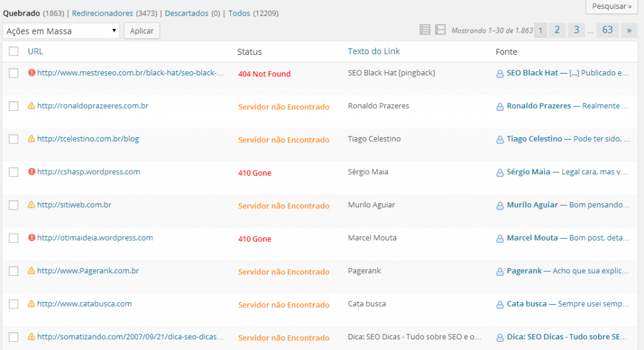Screen dimensions: 644x350
Task: Show the Redirecionadores filter
Action: pos(103,13)
